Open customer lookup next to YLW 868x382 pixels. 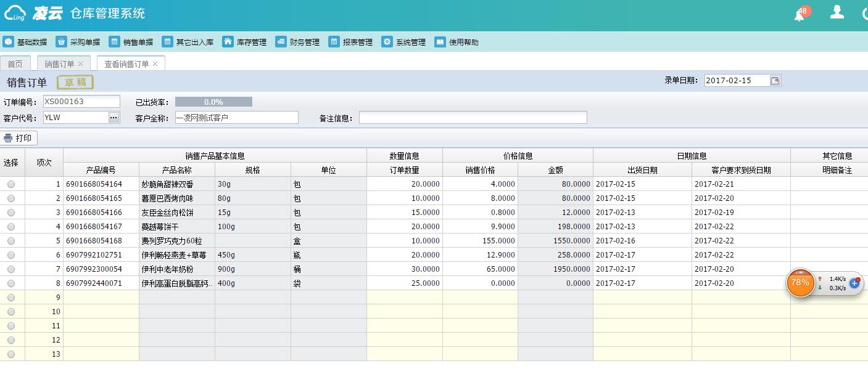(x=114, y=118)
